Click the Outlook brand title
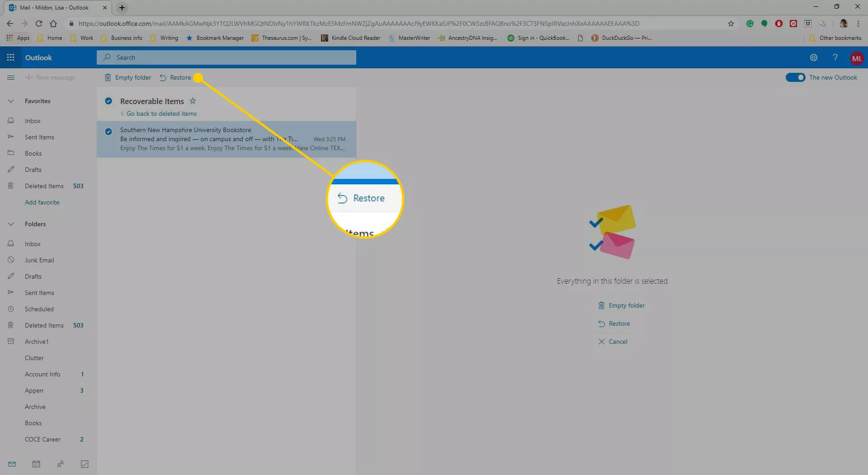 [38, 57]
